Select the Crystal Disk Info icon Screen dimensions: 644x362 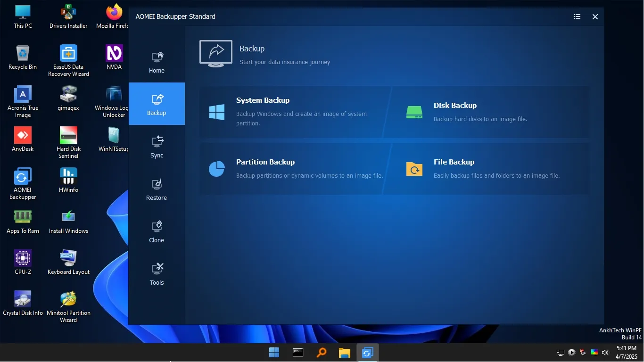click(x=23, y=304)
